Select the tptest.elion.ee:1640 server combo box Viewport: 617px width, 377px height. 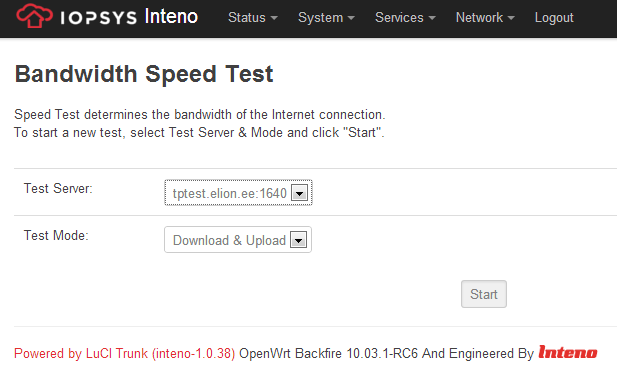click(x=238, y=193)
